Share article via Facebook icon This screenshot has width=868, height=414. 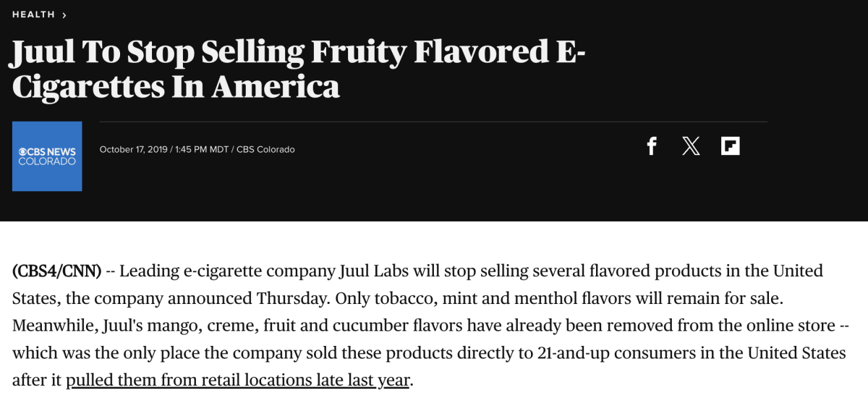[651, 146]
